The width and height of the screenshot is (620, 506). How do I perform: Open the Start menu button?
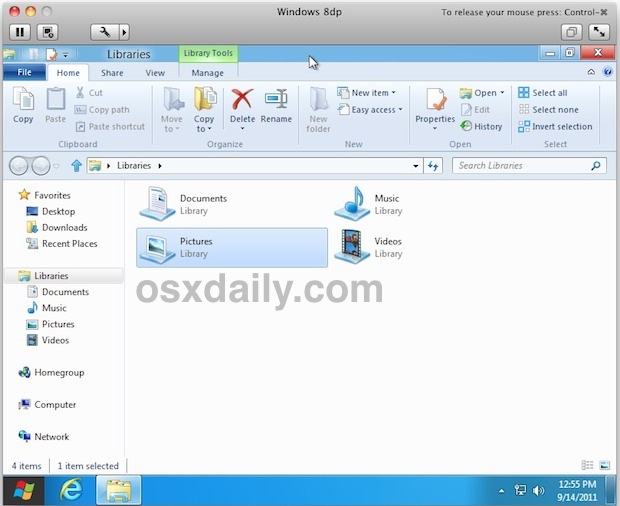click(24, 491)
